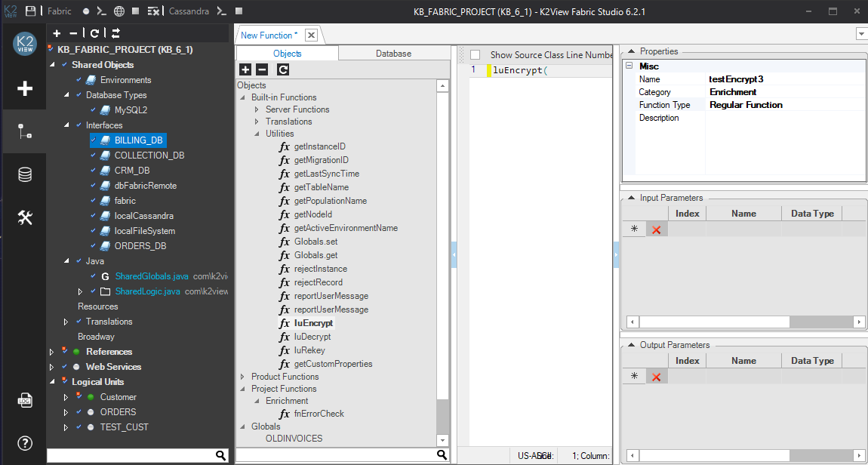The height and width of the screenshot is (465, 868).
Task: Enable Show Source Class Line Numbers checkbox
Action: pyautogui.click(x=475, y=54)
